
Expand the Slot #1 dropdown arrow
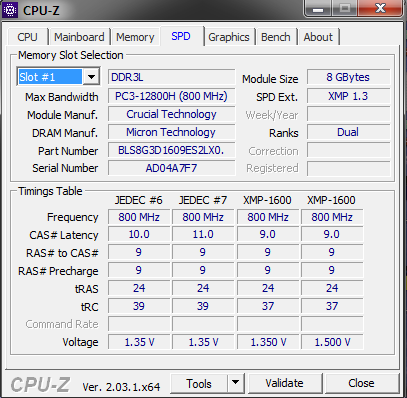pos(91,77)
